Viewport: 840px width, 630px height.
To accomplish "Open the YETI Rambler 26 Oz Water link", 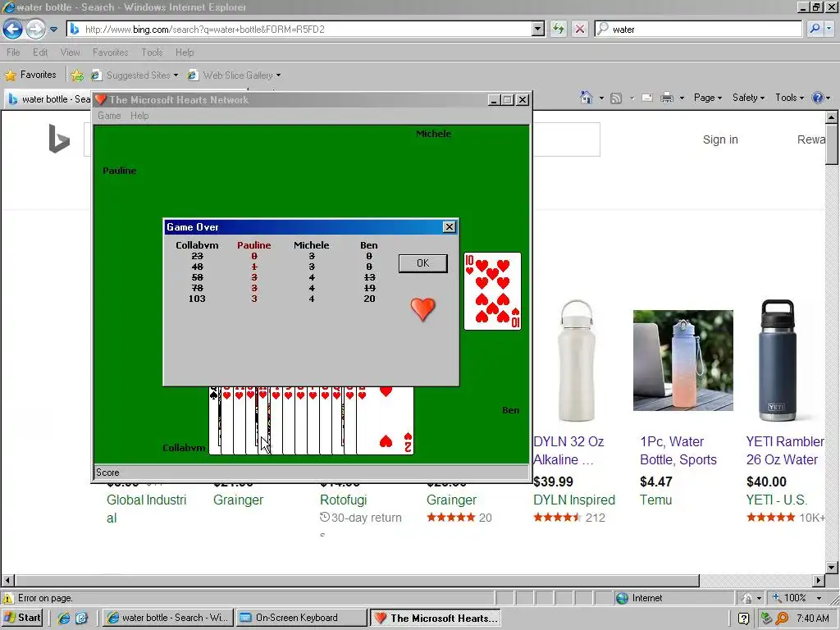I will pos(785,450).
